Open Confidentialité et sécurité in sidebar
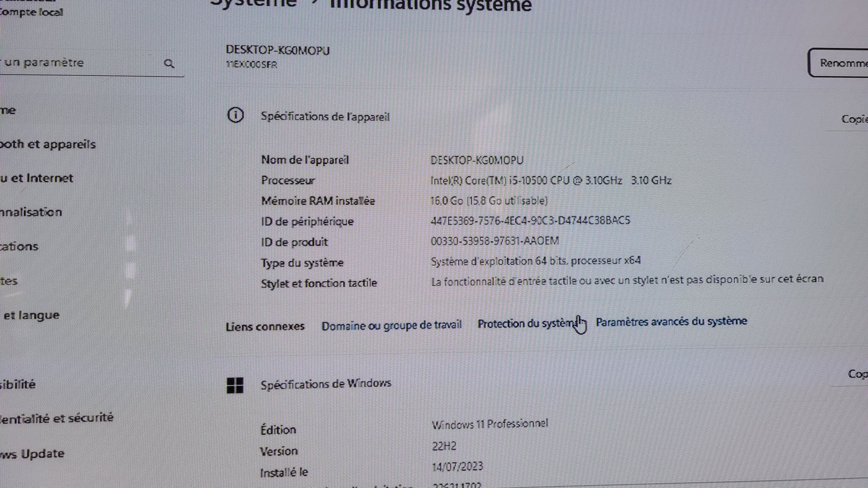The height and width of the screenshot is (488, 868). (57, 419)
